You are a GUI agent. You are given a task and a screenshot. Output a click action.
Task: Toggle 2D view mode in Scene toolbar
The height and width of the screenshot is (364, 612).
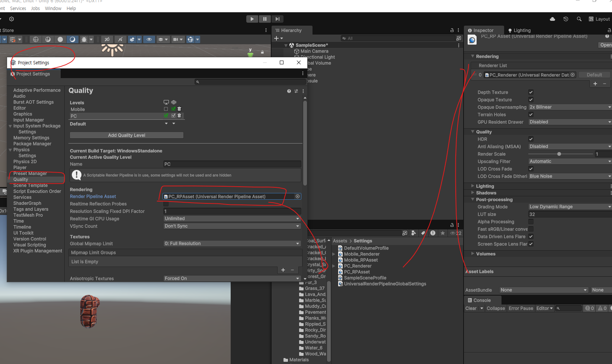point(107,39)
